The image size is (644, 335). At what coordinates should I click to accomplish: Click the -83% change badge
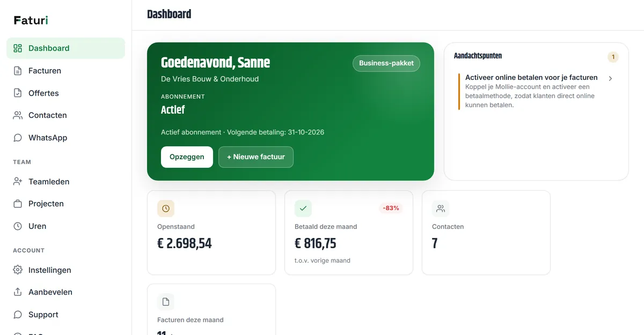pyautogui.click(x=391, y=208)
